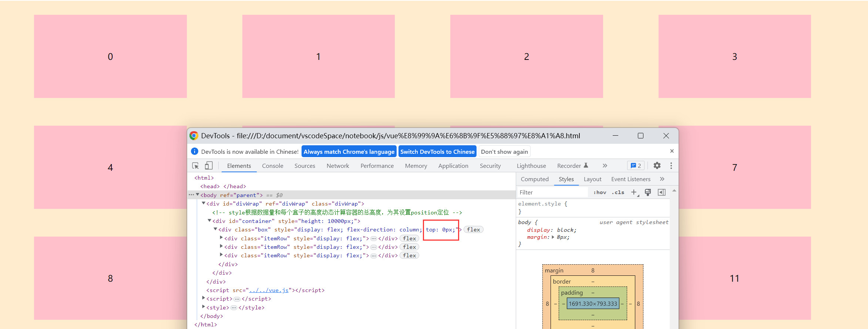Click the Recorder flask preview icon
868x329 pixels.
pyautogui.click(x=586, y=165)
